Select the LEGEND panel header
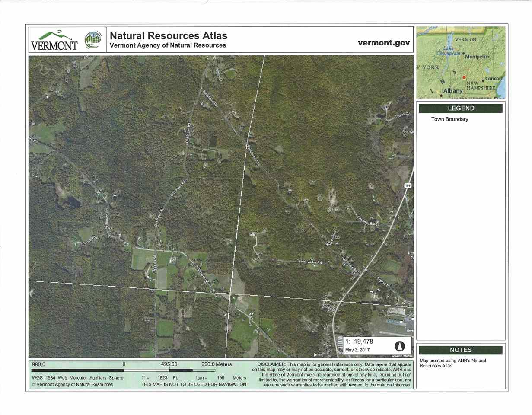The width and height of the screenshot is (532, 415). (461, 109)
